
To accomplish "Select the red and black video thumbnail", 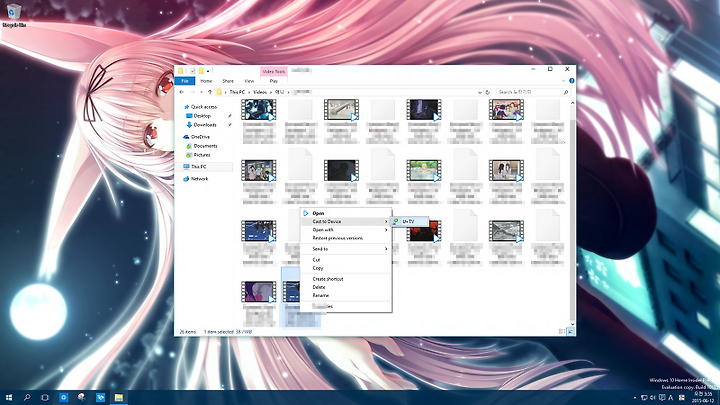I will 424,233.
